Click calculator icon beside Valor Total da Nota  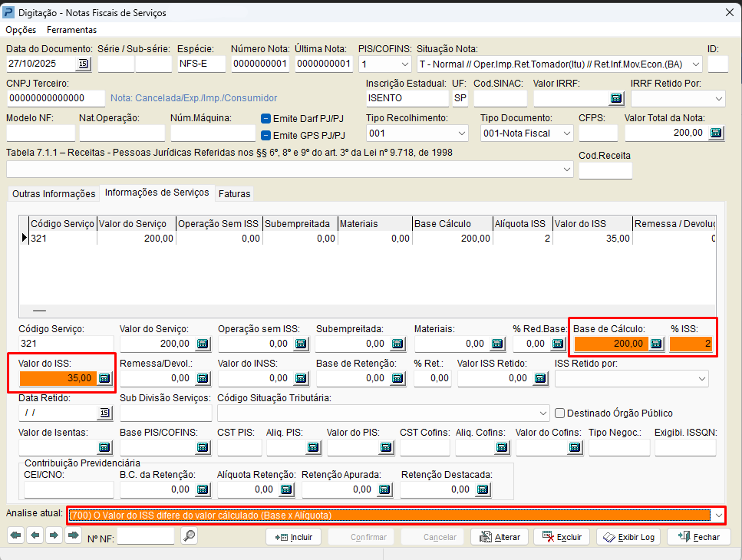click(715, 133)
